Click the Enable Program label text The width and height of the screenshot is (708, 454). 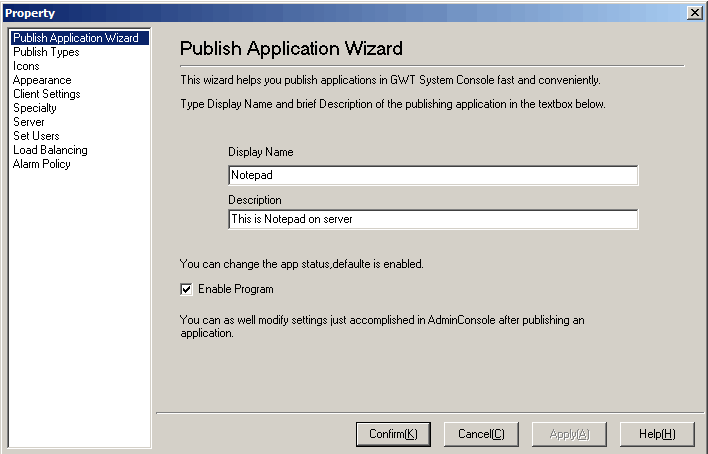(235, 289)
